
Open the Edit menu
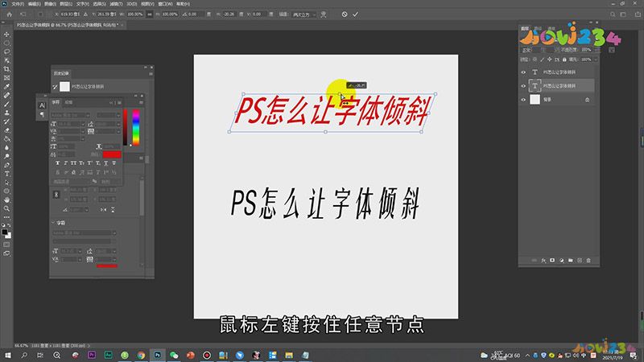tap(34, 4)
